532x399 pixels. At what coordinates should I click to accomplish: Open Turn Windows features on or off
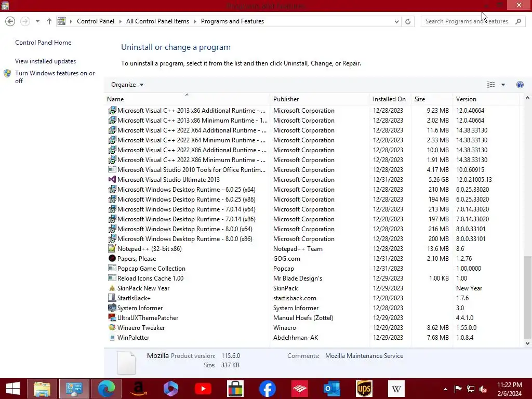pos(55,77)
